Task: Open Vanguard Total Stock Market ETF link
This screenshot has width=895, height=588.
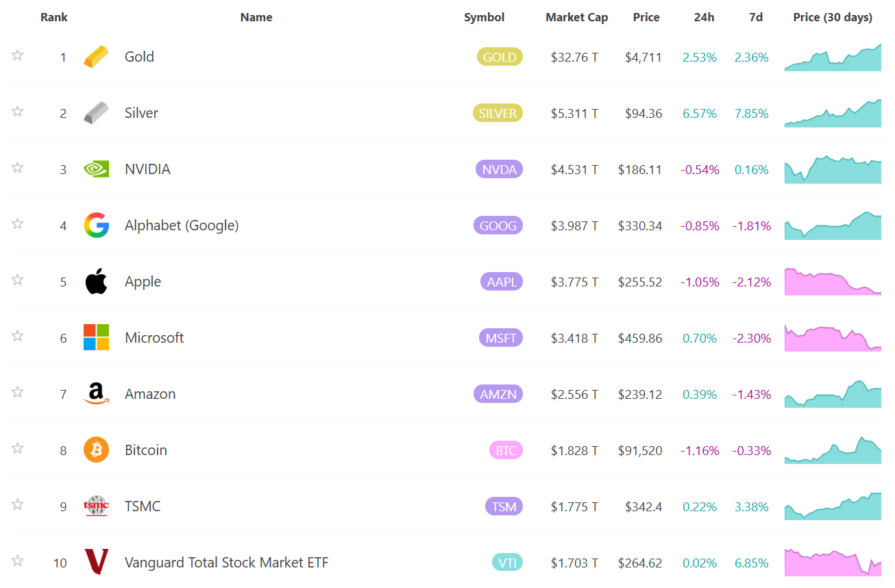Action: click(x=227, y=563)
